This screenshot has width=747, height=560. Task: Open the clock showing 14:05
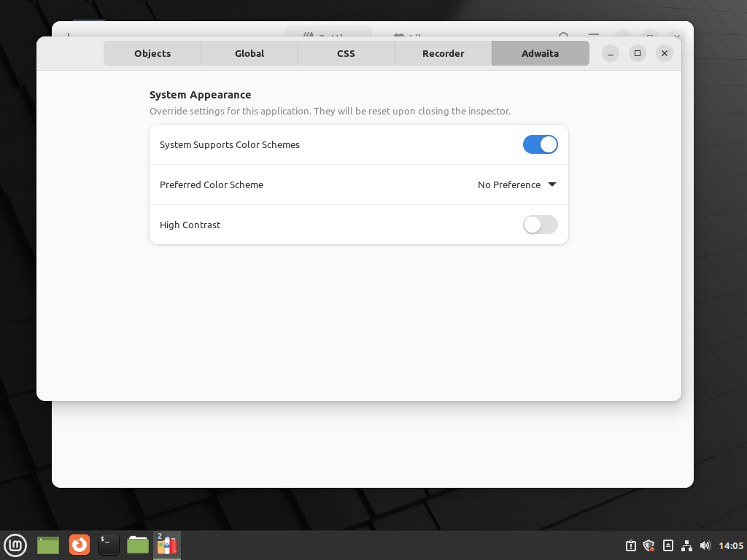click(731, 545)
